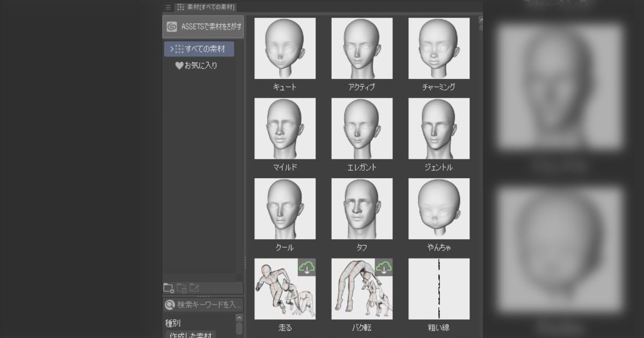
Task: Select the 粗い線 brush material thumbnail
Action: (439, 289)
